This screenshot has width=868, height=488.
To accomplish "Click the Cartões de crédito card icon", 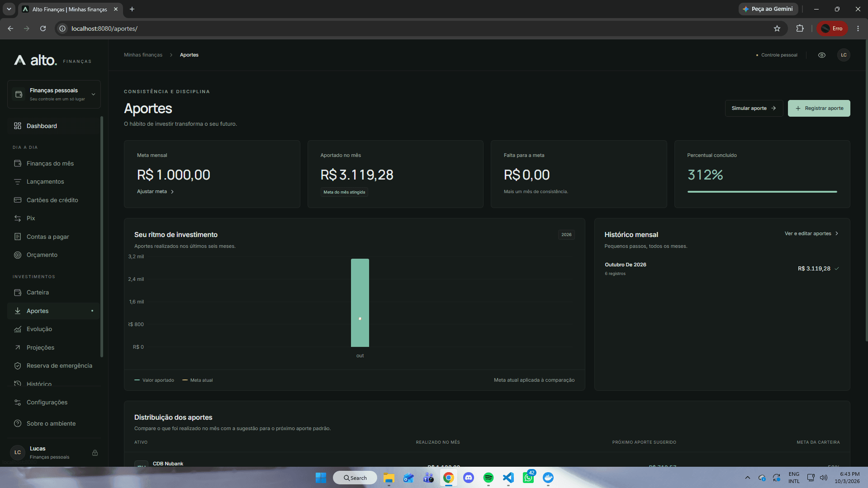I will pos(18,200).
